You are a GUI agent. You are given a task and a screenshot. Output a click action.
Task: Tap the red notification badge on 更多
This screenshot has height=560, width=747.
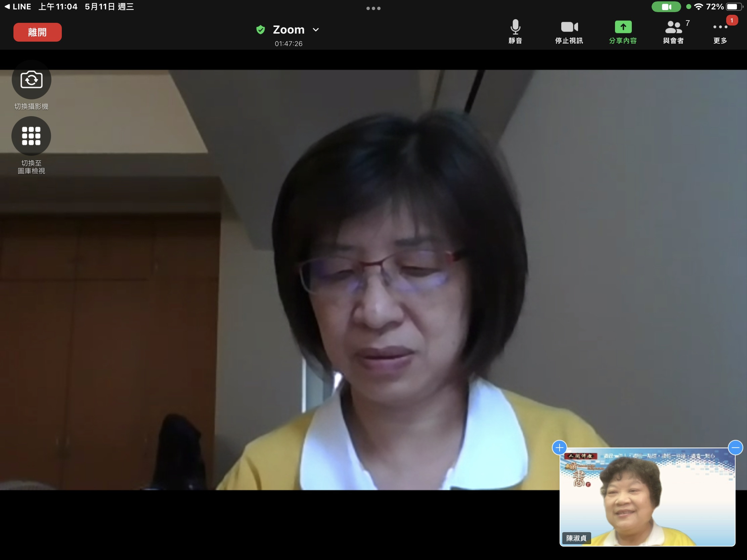pos(732,20)
